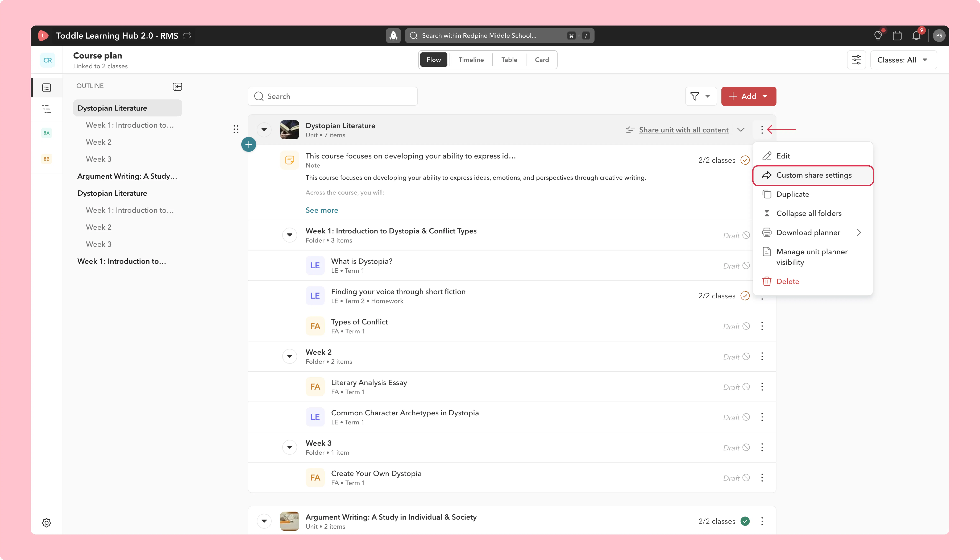Toggle Draft status for What is Dystopia?
The height and width of the screenshot is (560, 980).
pos(746,265)
